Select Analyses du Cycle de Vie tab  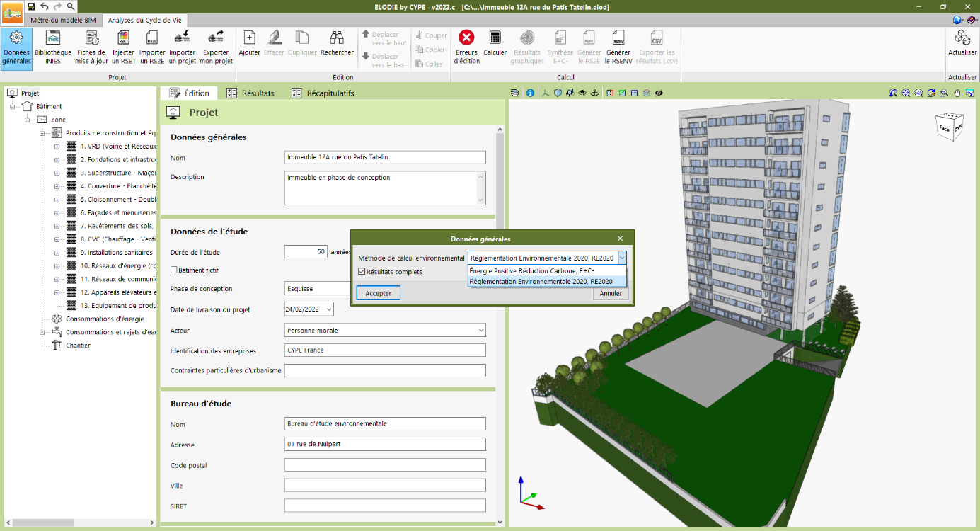tap(144, 20)
